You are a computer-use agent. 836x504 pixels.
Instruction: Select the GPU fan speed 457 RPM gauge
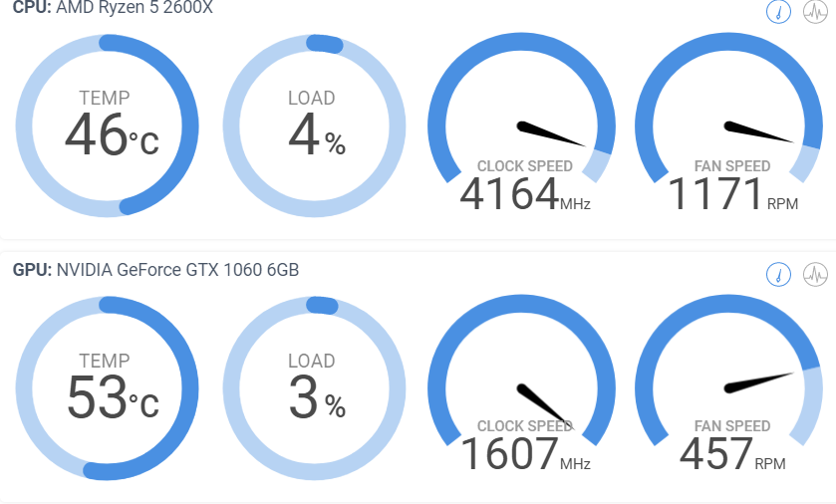pyautogui.click(x=728, y=385)
